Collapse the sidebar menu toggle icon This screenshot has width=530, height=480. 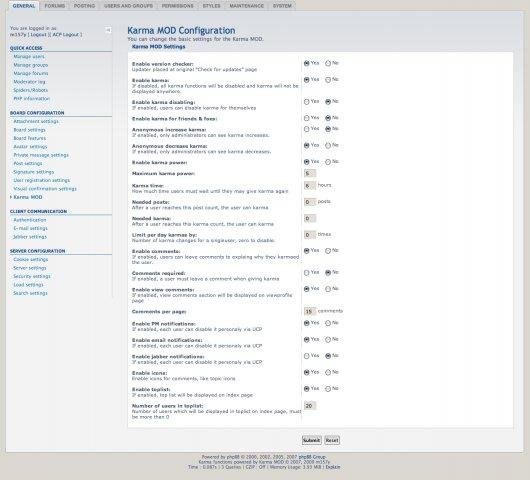[108, 30]
